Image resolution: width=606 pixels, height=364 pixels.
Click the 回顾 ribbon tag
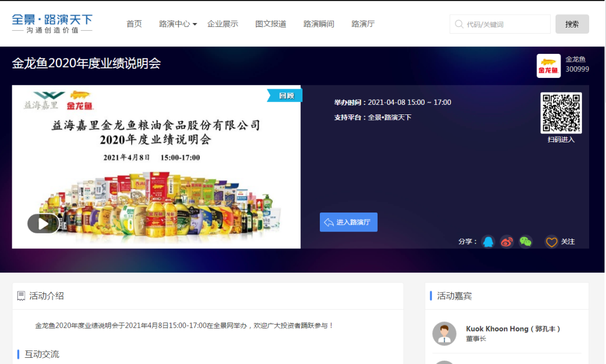point(285,95)
